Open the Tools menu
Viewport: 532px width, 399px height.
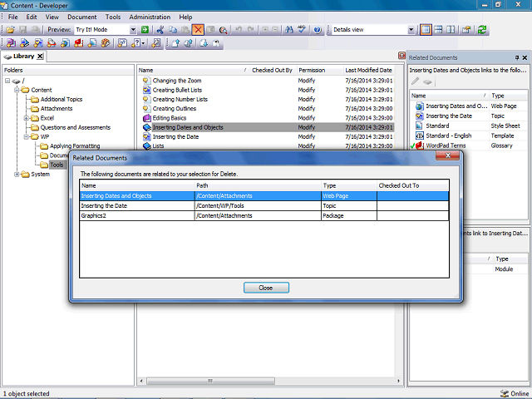tap(113, 17)
